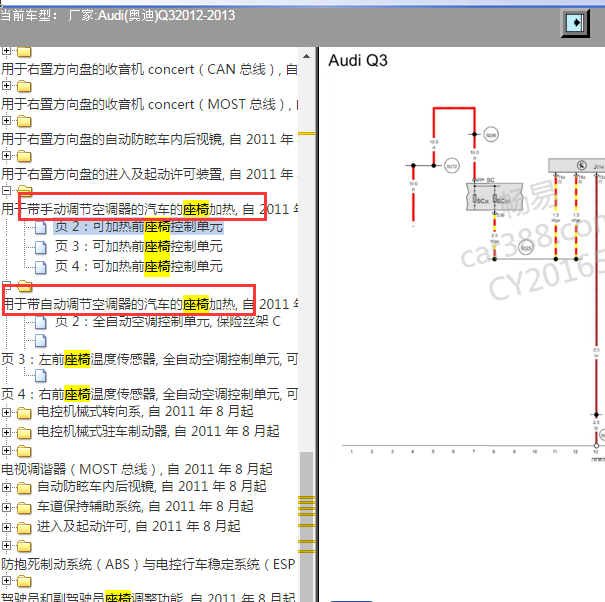This screenshot has height=602, width=605.
Task: Click folder icon above 防抱死制动系统 (ABS)
Action: (24, 546)
